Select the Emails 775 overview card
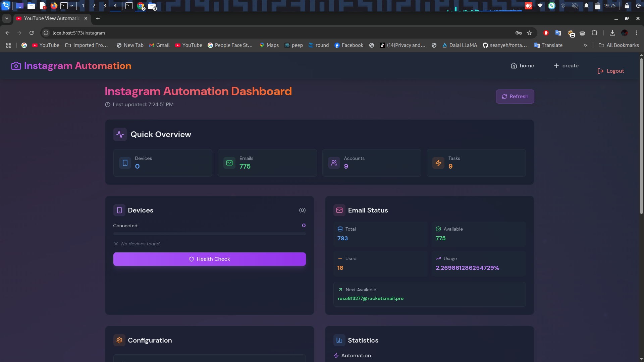 267,163
